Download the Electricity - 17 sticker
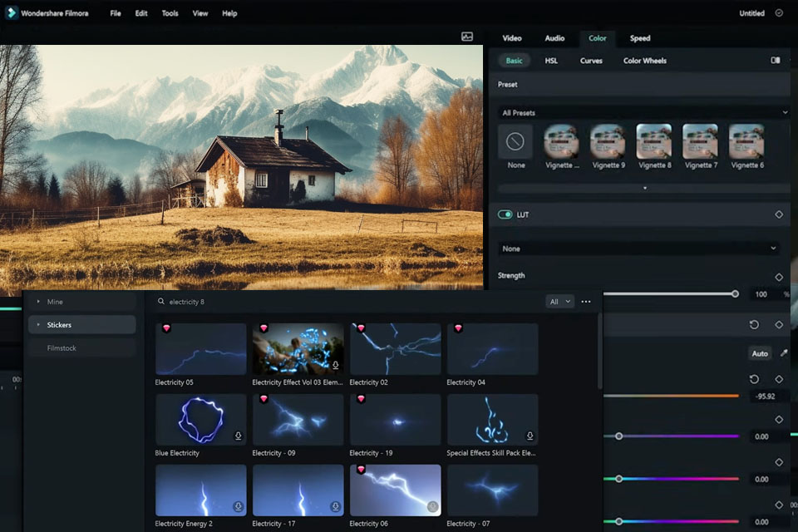The height and width of the screenshot is (532, 798). [335, 506]
